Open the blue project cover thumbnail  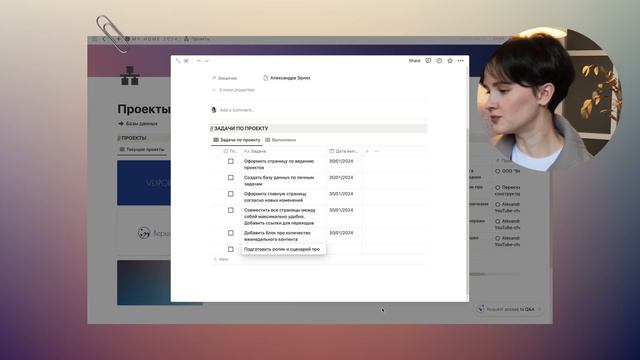144,182
